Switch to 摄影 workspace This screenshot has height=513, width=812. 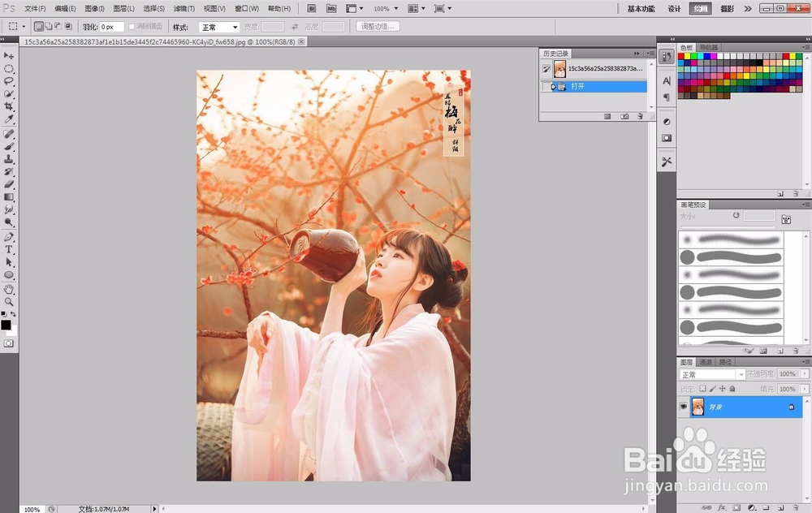pyautogui.click(x=727, y=9)
